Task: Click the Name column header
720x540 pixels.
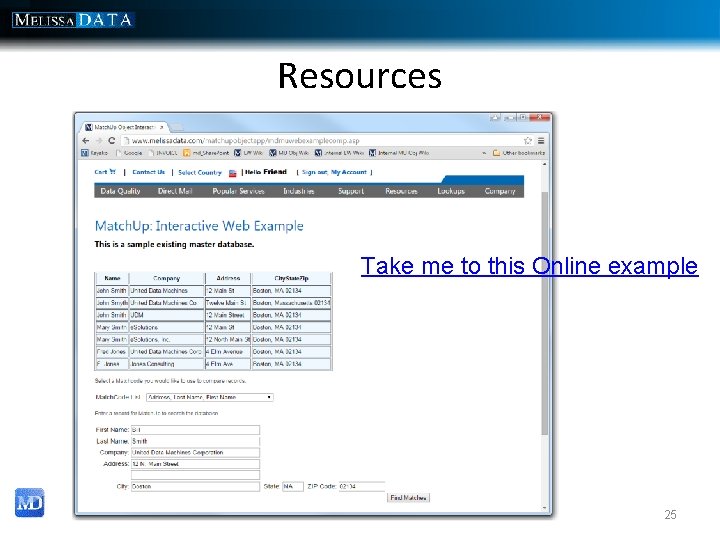Action: click(x=112, y=278)
